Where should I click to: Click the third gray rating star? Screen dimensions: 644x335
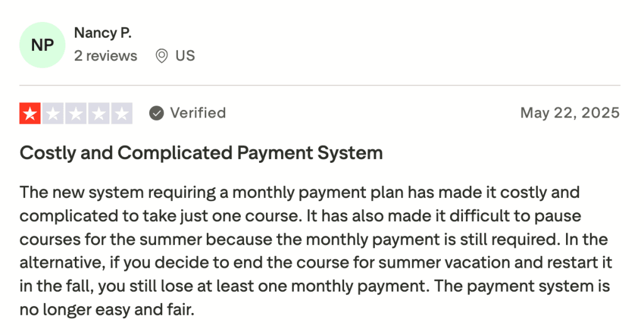coord(76,113)
